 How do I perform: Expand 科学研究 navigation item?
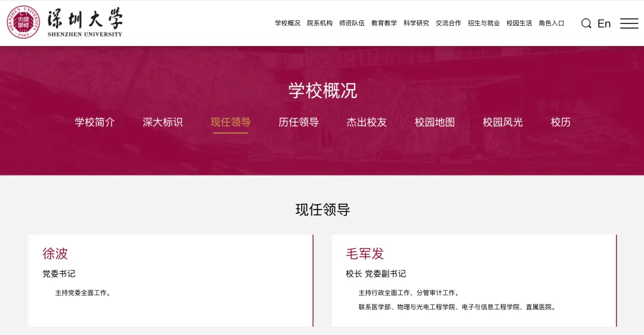416,23
